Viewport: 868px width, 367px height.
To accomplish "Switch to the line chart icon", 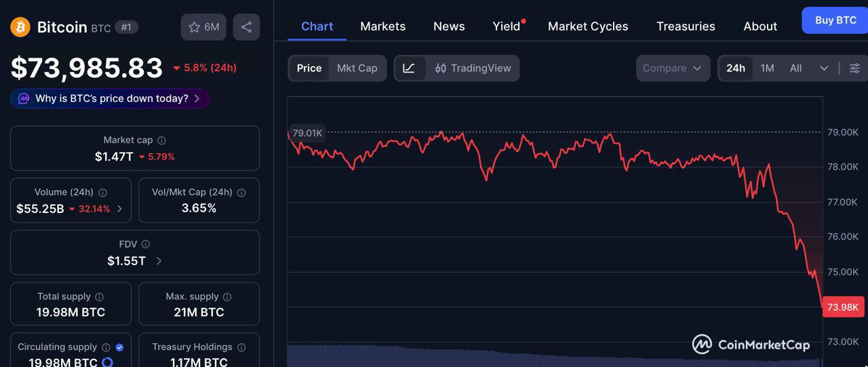I will click(409, 69).
